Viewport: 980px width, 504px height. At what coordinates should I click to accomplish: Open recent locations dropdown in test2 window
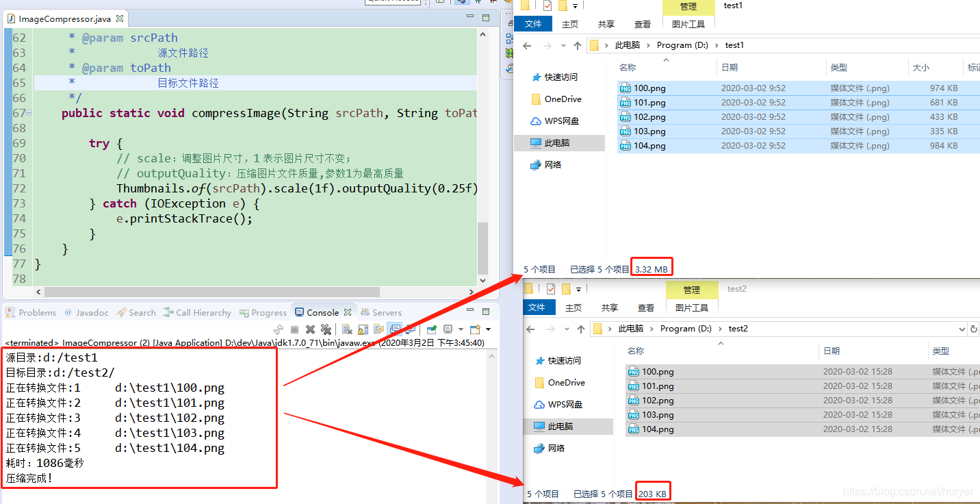566,329
